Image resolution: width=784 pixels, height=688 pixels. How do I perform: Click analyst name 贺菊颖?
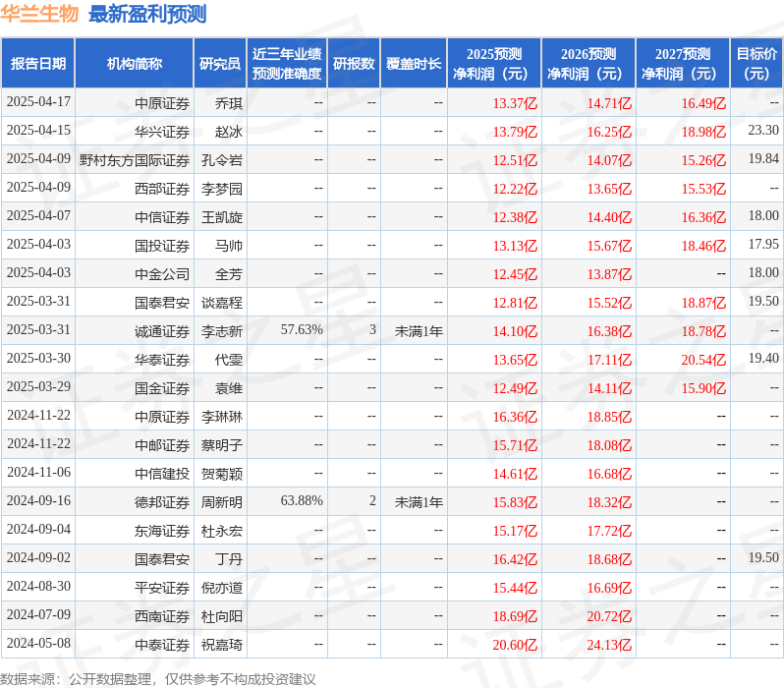[x=221, y=474]
